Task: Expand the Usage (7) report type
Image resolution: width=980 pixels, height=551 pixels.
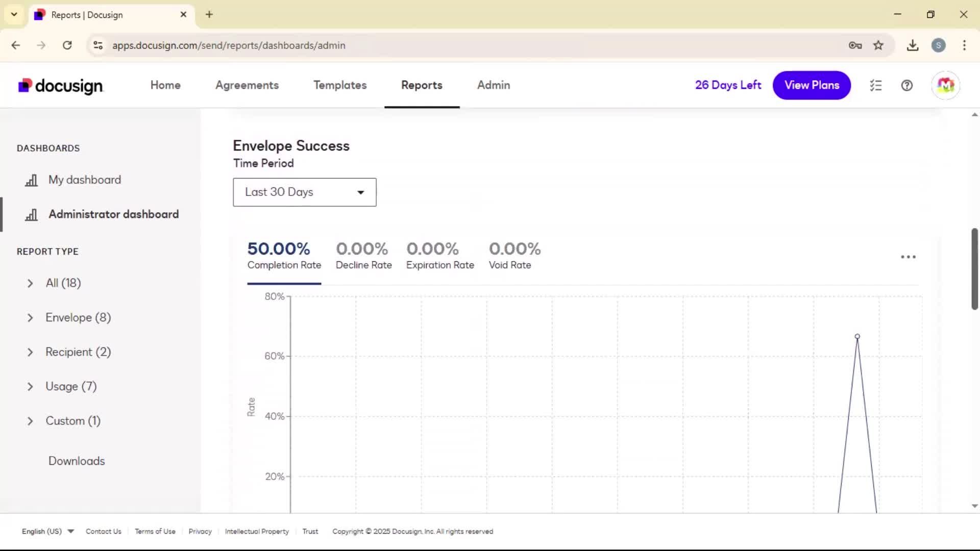Action: click(x=30, y=387)
